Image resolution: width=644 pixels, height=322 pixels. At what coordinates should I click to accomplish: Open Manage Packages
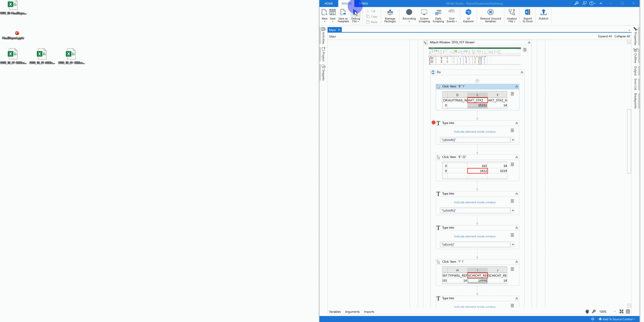390,15
